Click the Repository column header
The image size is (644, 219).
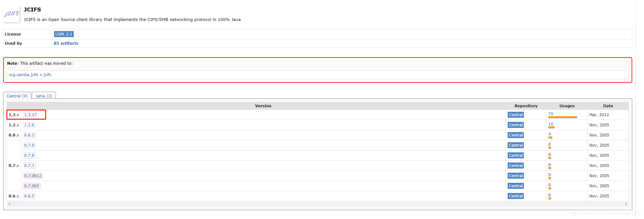pos(526,106)
